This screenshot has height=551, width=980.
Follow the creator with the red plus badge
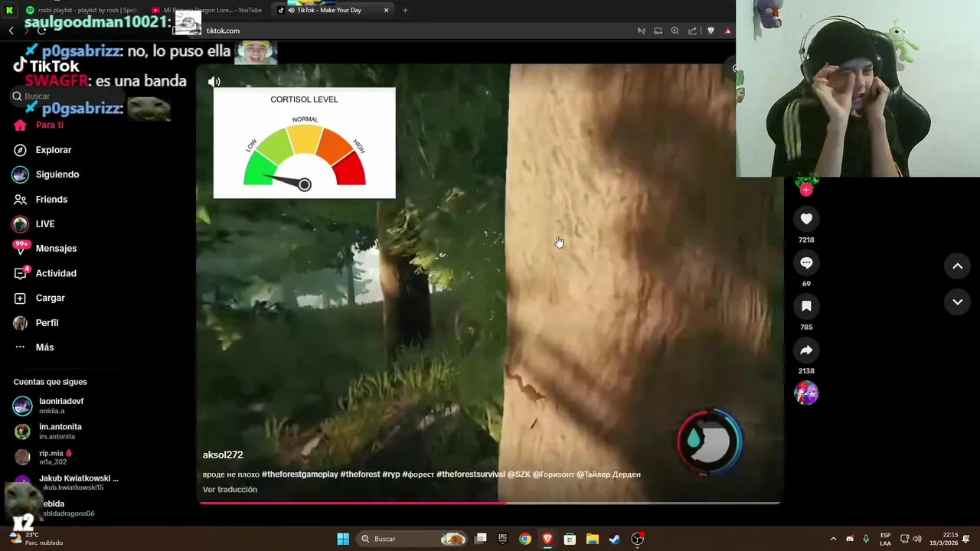click(806, 189)
